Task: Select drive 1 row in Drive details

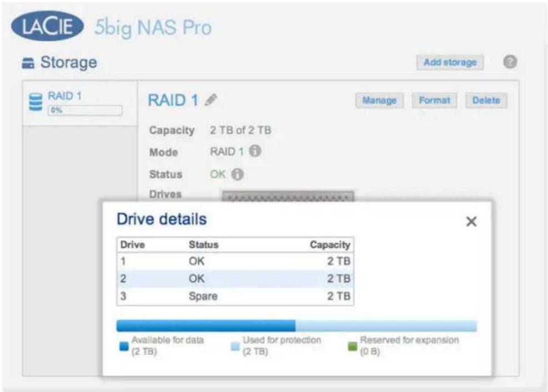Action: (235, 262)
